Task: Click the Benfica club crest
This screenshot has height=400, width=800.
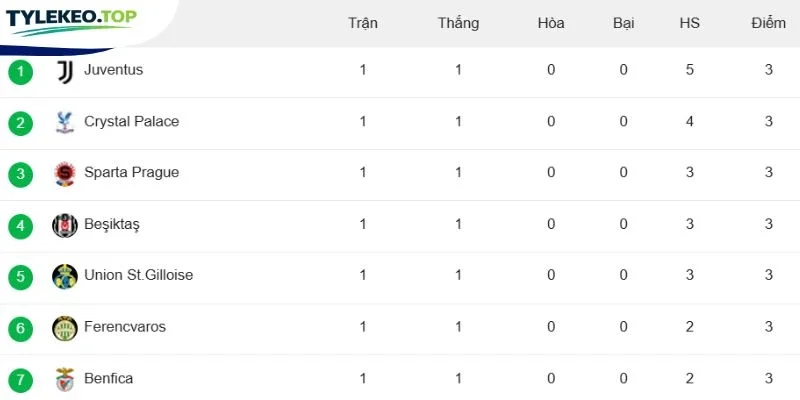Action: point(65,380)
